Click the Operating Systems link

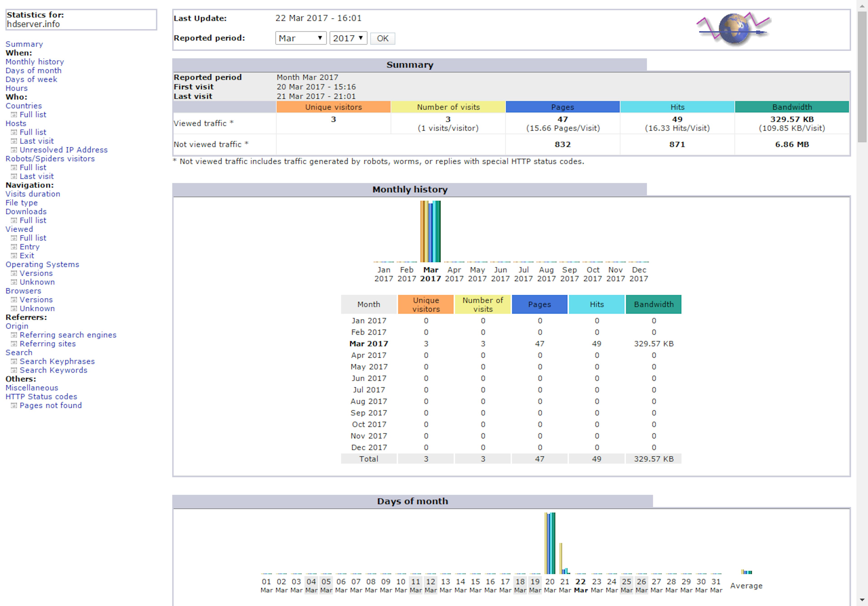(x=42, y=264)
